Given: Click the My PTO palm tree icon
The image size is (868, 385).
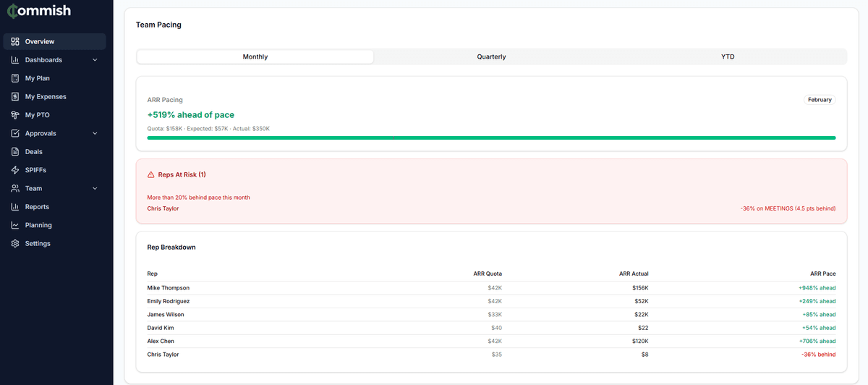Looking at the screenshot, I should [x=15, y=115].
